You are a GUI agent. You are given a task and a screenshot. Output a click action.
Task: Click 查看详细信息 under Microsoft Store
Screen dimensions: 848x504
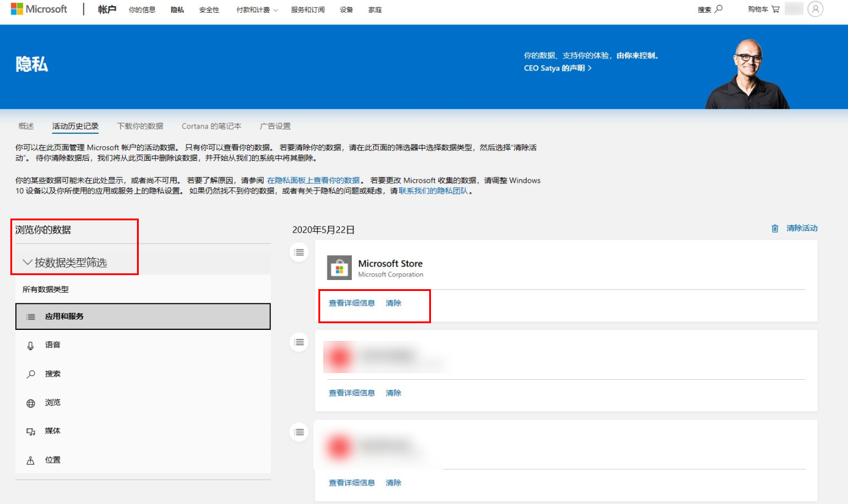(352, 303)
